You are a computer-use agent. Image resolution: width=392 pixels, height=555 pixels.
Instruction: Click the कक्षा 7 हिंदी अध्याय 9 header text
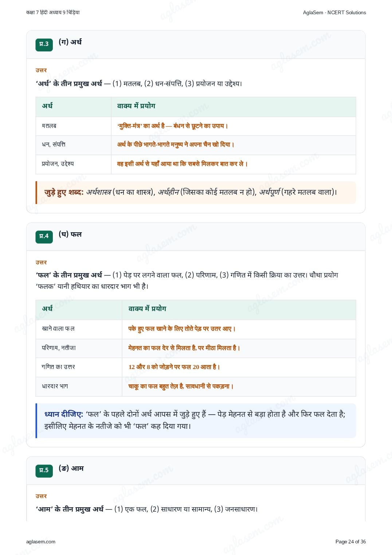[x=53, y=12]
